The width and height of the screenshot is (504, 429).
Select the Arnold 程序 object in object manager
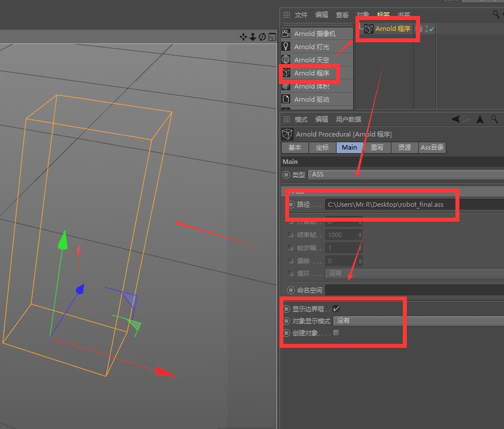pos(393,29)
